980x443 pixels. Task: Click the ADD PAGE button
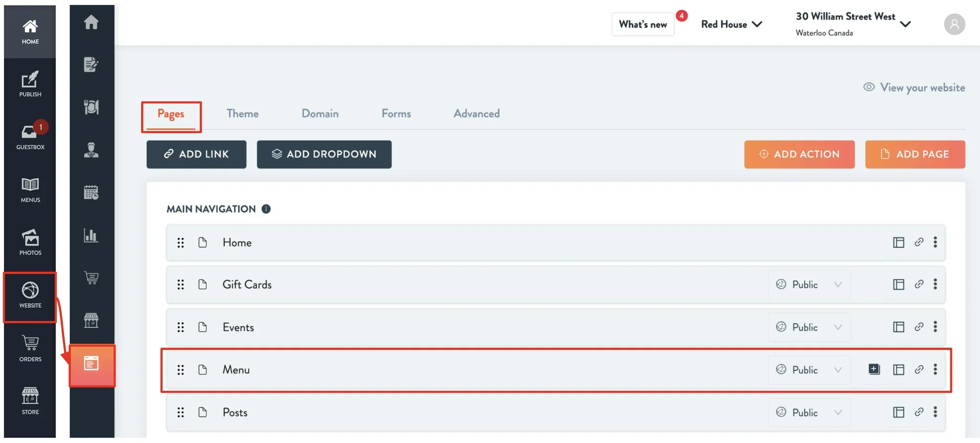[915, 154]
